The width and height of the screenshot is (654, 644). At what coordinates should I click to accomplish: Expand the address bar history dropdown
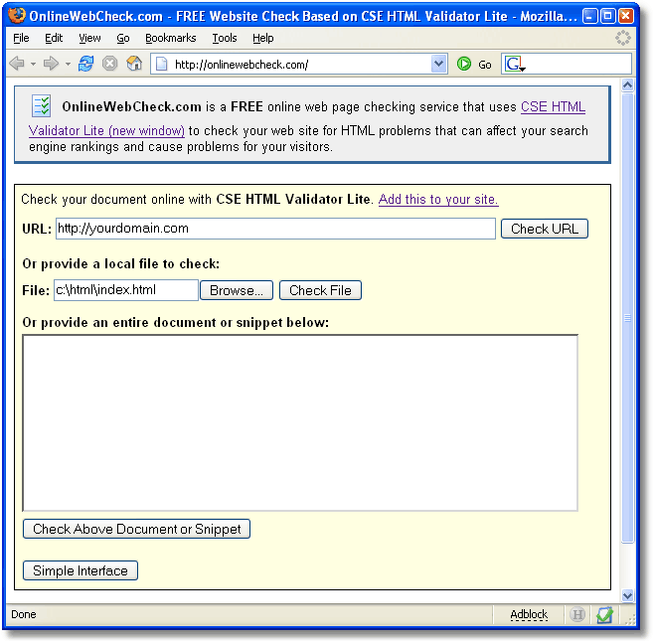(x=438, y=64)
